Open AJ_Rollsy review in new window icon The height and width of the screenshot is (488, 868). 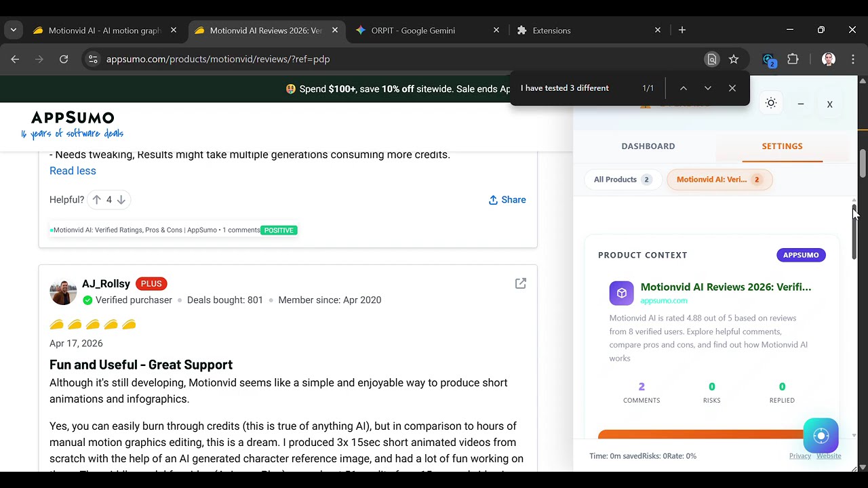pyautogui.click(x=521, y=283)
